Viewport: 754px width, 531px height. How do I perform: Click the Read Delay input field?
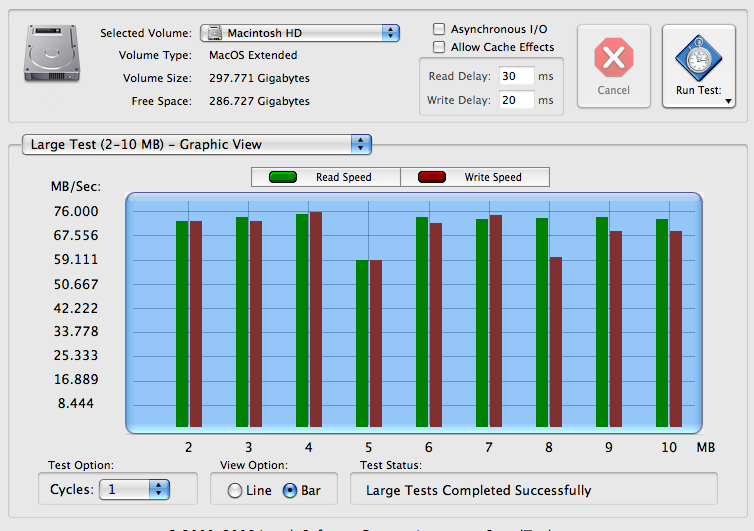516,76
